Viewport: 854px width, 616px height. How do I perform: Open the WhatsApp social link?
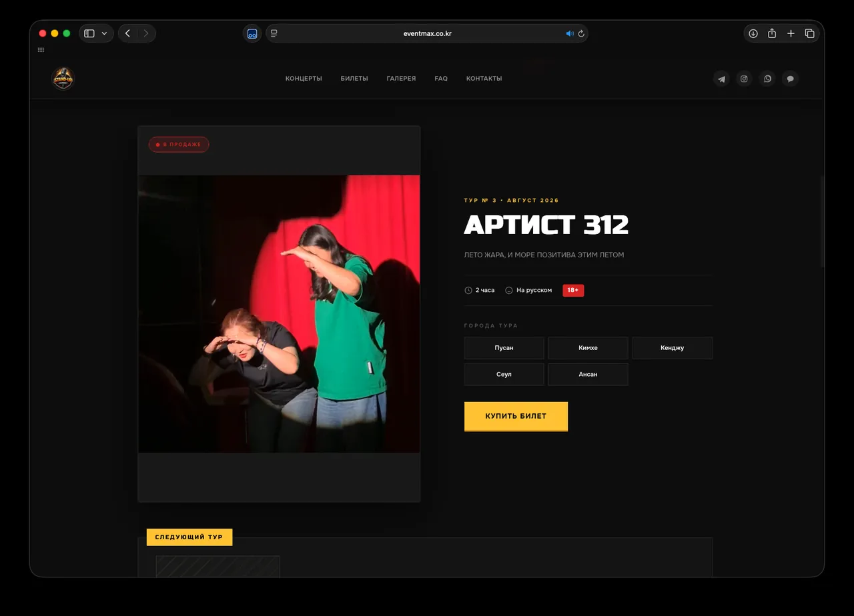(767, 79)
